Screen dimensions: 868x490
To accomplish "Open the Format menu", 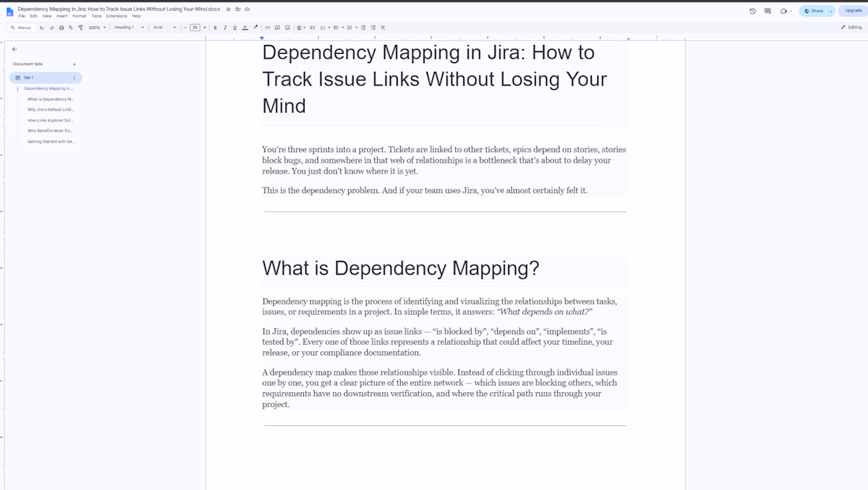I will click(79, 16).
